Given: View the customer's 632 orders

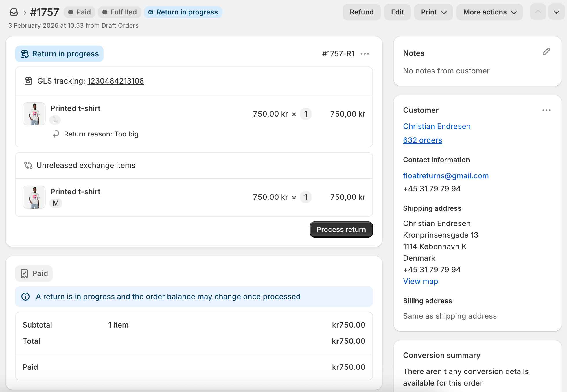Looking at the screenshot, I should pyautogui.click(x=422, y=140).
